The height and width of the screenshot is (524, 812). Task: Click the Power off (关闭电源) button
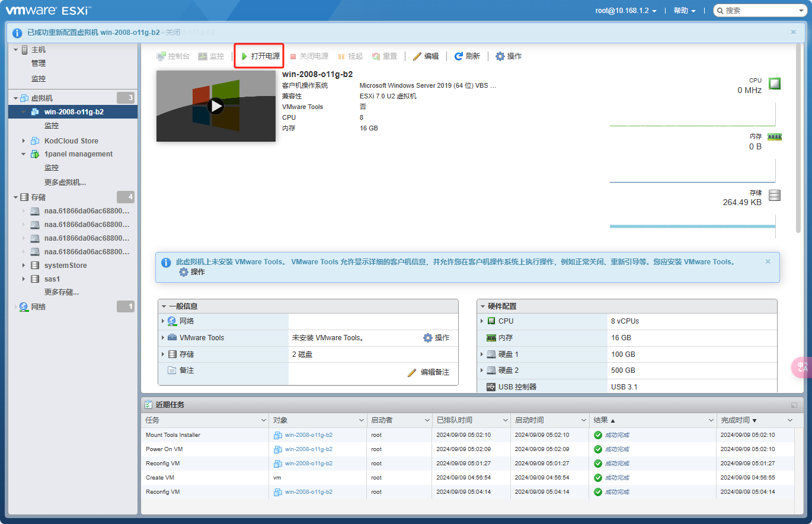(309, 56)
